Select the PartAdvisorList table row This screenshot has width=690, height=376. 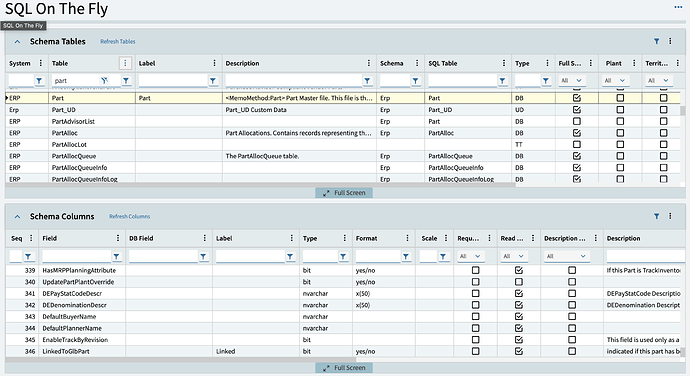(x=343, y=121)
